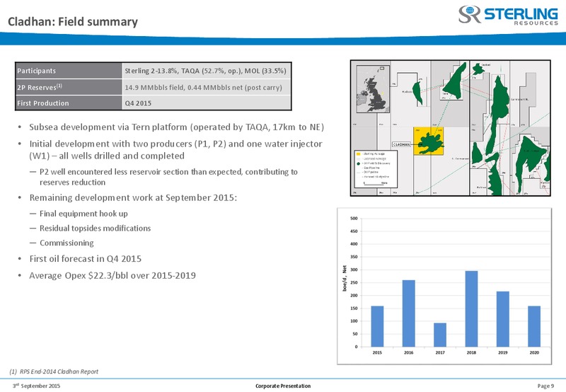Click the 2017 bar in the production chart
Screen dimensions: 566x392
(x=440, y=335)
